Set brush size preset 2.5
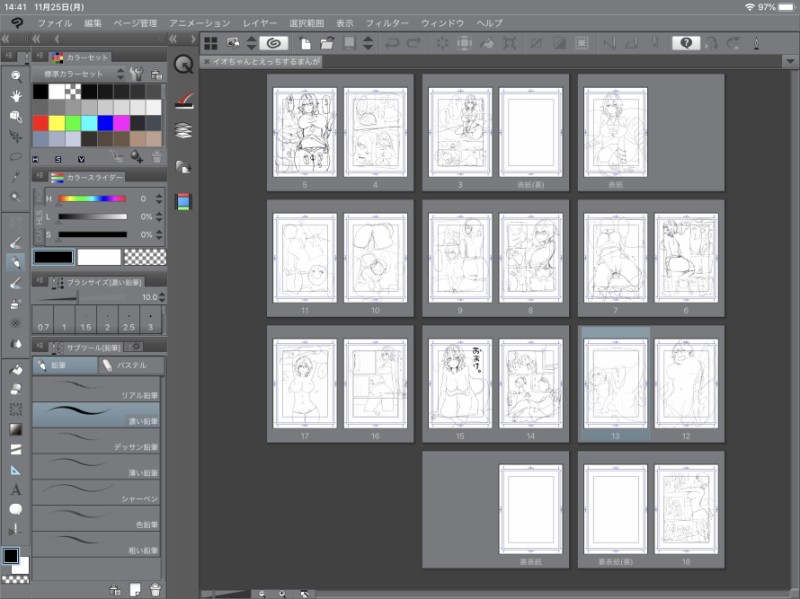The width and height of the screenshot is (800, 599). (x=129, y=320)
